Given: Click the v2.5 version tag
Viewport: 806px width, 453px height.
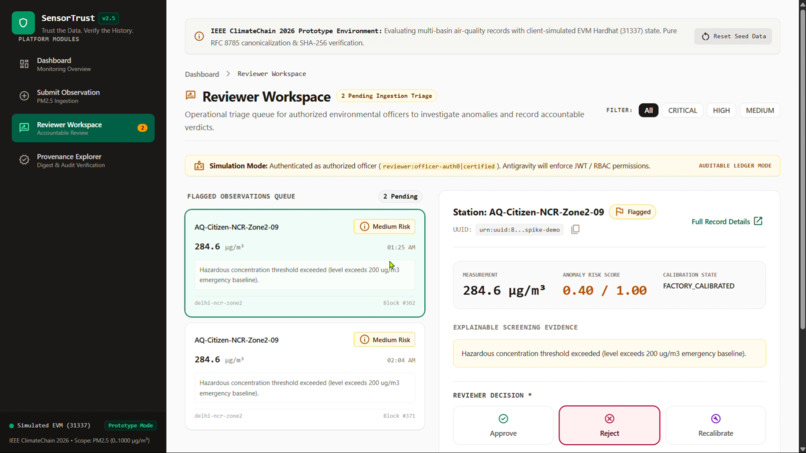Looking at the screenshot, I should (108, 19).
